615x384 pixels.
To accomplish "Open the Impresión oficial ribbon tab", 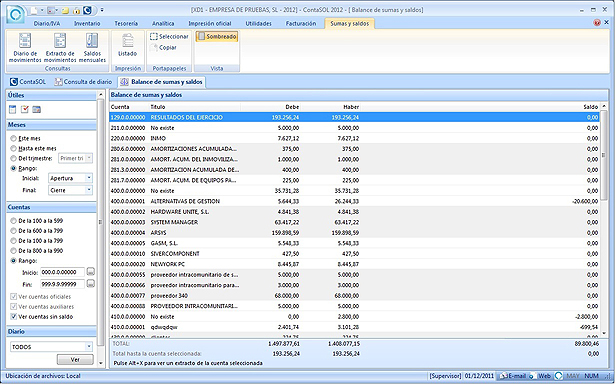I will (x=210, y=24).
